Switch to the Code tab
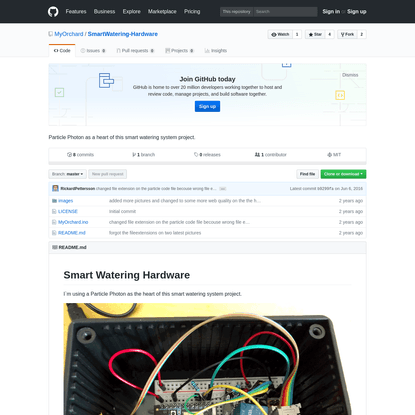Image resolution: width=415 pixels, height=415 pixels. 62,51
